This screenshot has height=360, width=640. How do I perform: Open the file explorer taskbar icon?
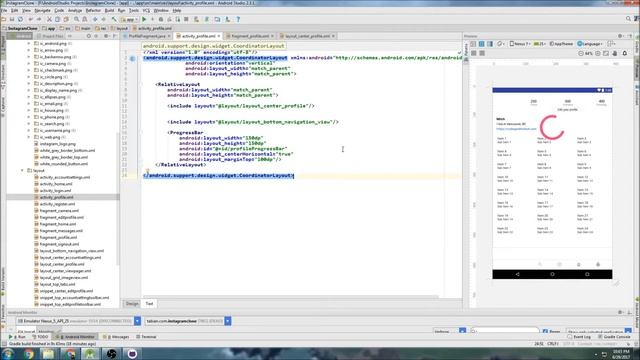[x=49, y=353]
